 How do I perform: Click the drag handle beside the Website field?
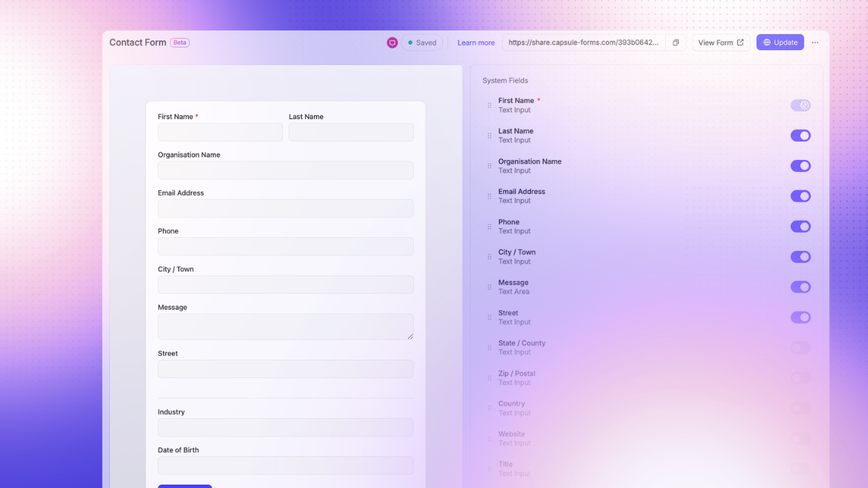(489, 439)
